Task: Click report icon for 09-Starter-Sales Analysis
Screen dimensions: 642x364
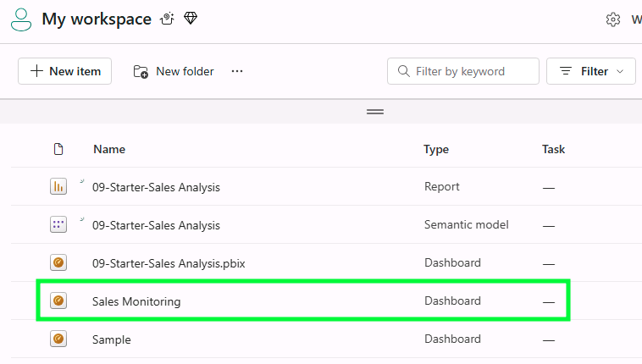Action: click(x=58, y=187)
